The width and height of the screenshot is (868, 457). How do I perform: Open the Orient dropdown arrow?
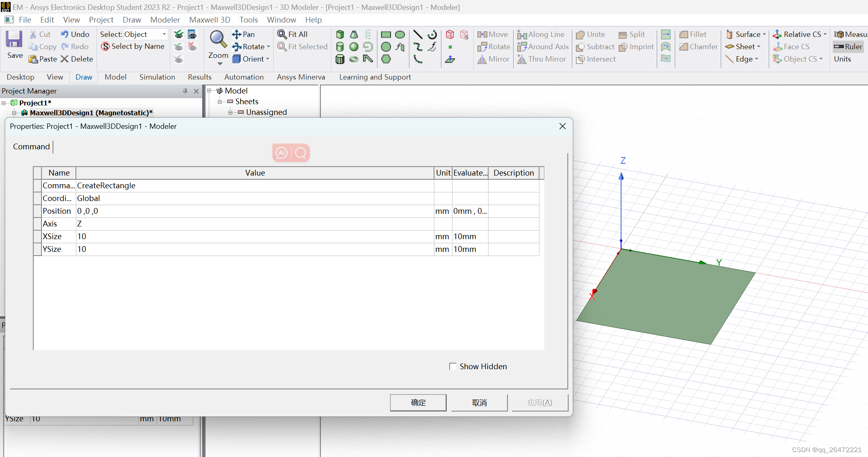(x=268, y=59)
